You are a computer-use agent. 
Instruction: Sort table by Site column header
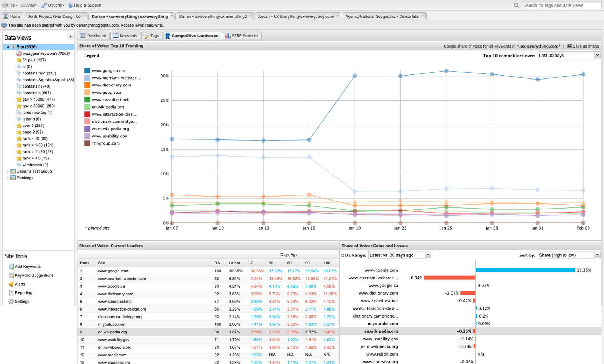click(x=154, y=263)
